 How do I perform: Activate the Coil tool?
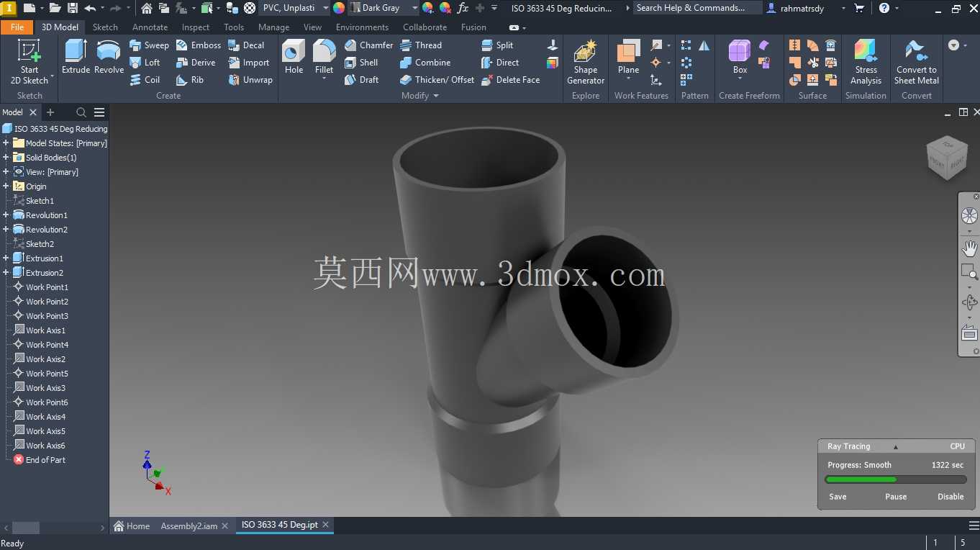145,79
